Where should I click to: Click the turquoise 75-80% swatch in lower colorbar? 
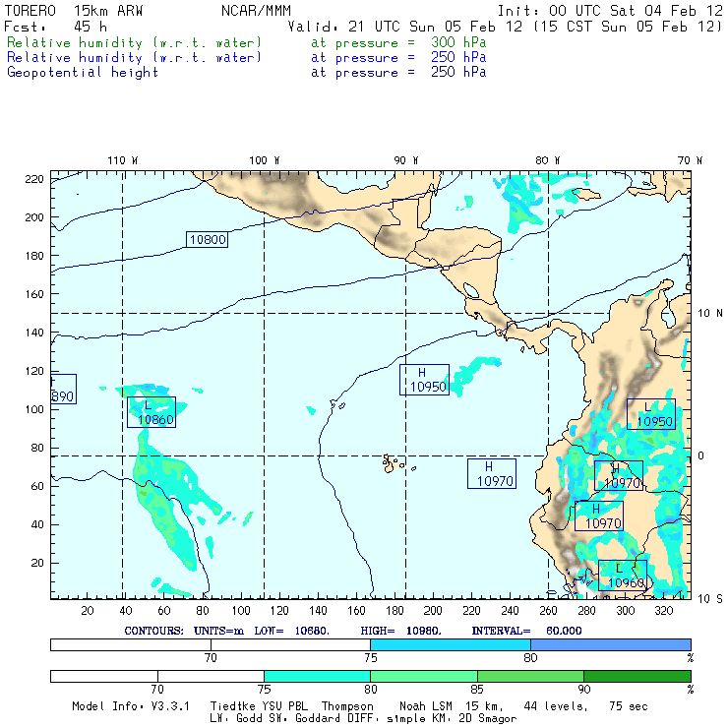(317, 676)
